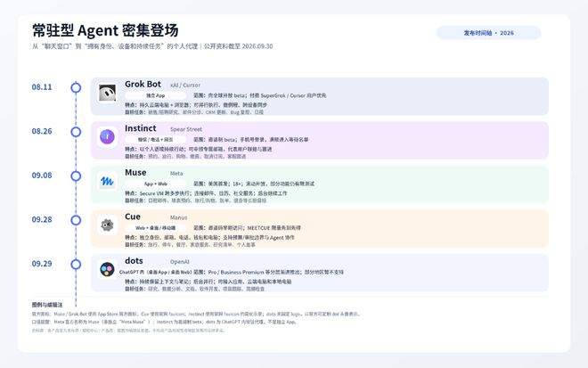This screenshot has width=588, height=368.
Task: Click the date label 09.08
Action: coord(42,176)
